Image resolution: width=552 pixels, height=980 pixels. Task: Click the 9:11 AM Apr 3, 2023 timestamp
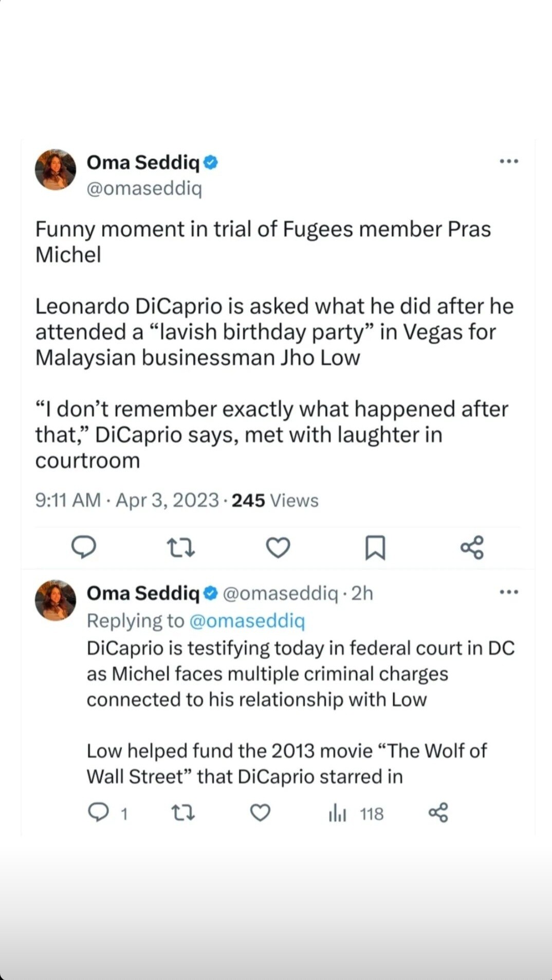(x=127, y=500)
